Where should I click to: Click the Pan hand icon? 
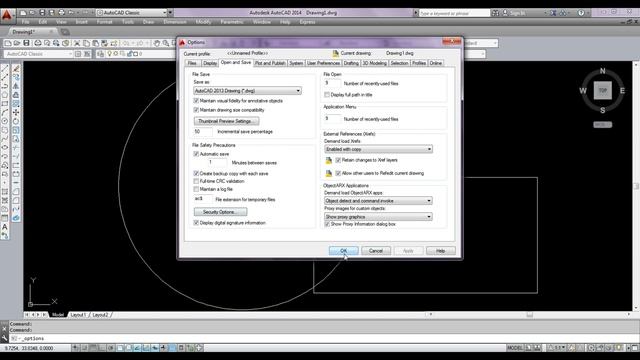click(157, 43)
